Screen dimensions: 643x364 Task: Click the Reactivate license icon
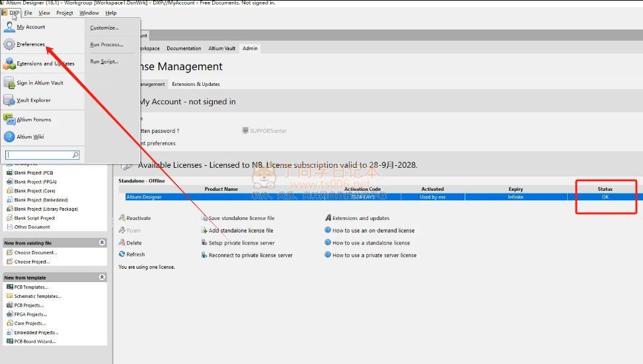[122, 218]
